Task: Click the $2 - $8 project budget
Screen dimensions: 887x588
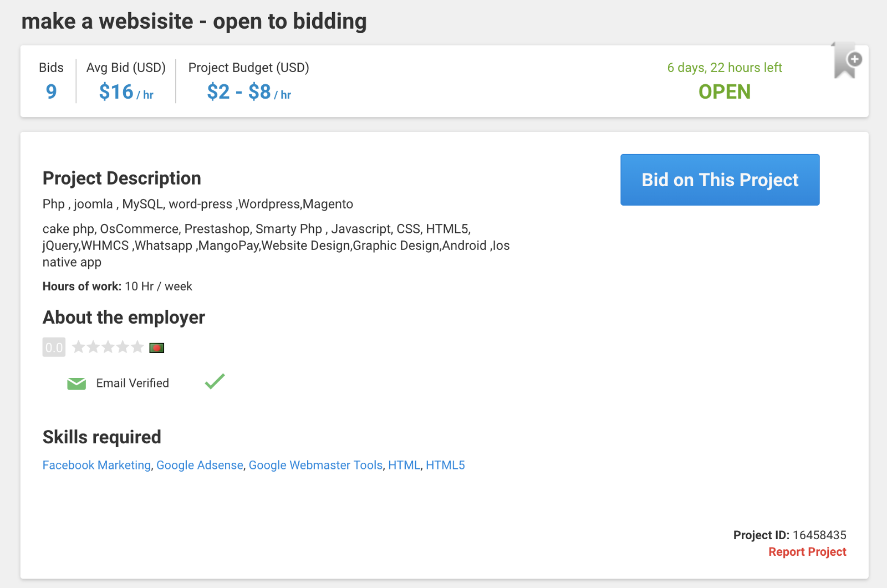Action: pos(239,91)
